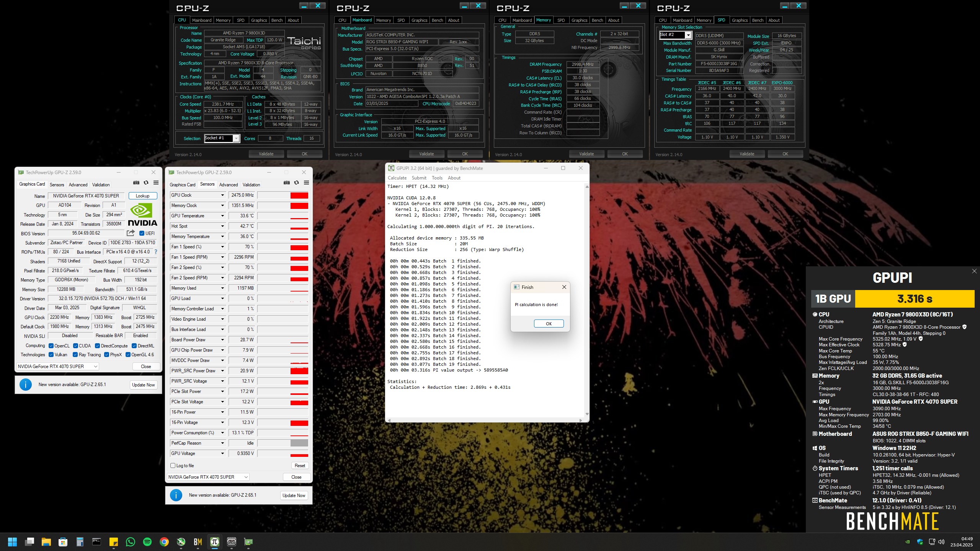Viewport: 980px width, 551px height.
Task: Click the BIOS export arrow icon beside BIOS Version
Action: coord(131,233)
